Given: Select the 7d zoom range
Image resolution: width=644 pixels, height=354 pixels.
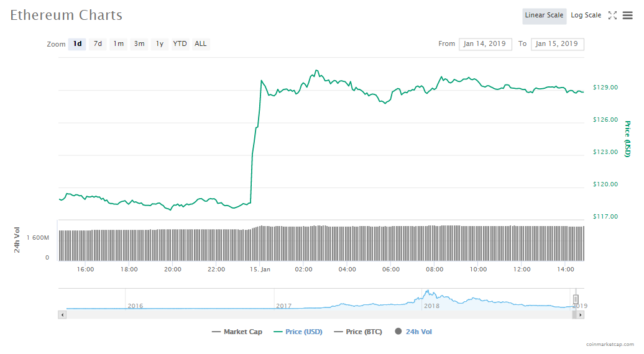Looking at the screenshot, I should [98, 44].
